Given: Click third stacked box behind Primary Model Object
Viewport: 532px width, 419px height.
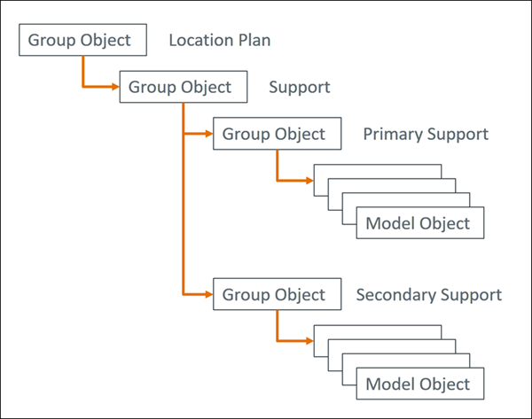Looking at the screenshot, I should tap(408, 198).
